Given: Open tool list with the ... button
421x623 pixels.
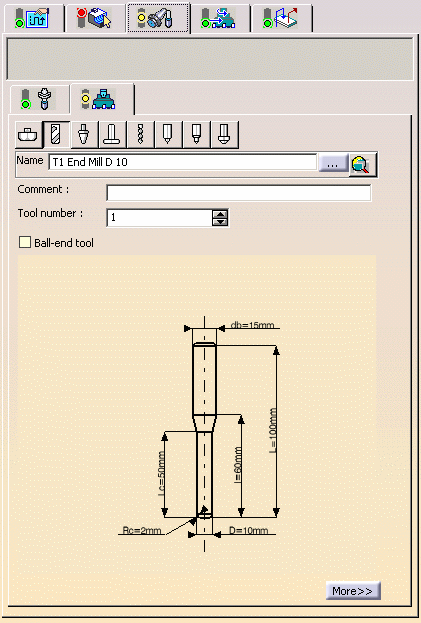Looking at the screenshot, I should coord(333,164).
